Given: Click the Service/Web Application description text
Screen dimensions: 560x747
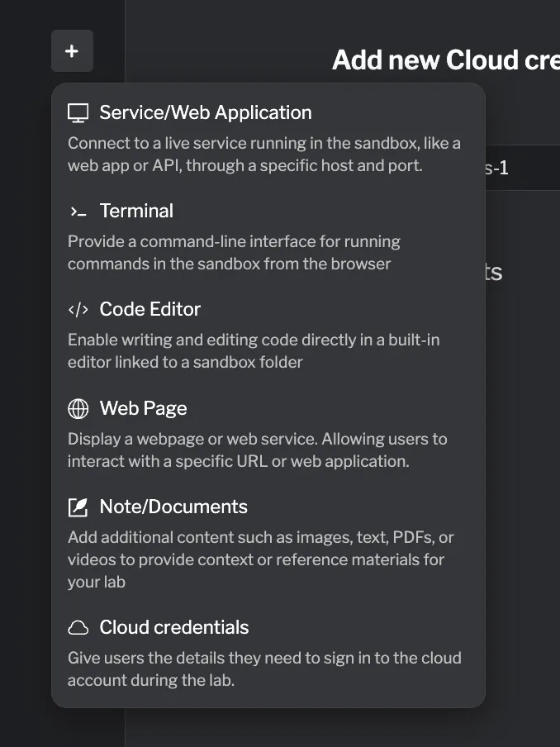Looking at the screenshot, I should (x=263, y=154).
